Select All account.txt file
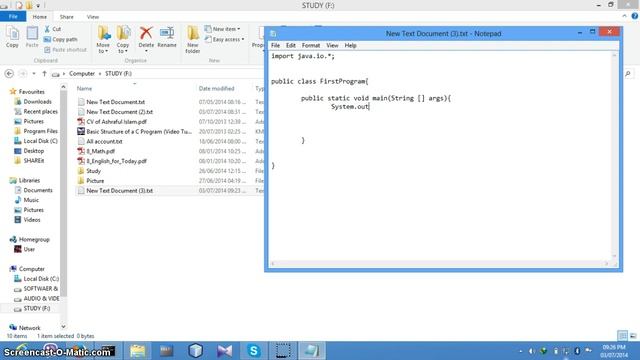640x360 pixels. (104, 141)
